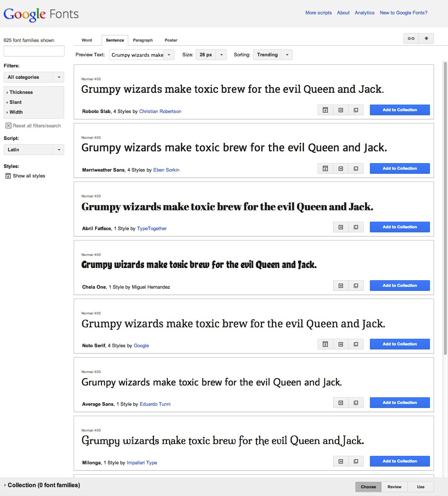448x496 pixels.
Task: Click the Noto Serif Google link
Action: tap(141, 345)
